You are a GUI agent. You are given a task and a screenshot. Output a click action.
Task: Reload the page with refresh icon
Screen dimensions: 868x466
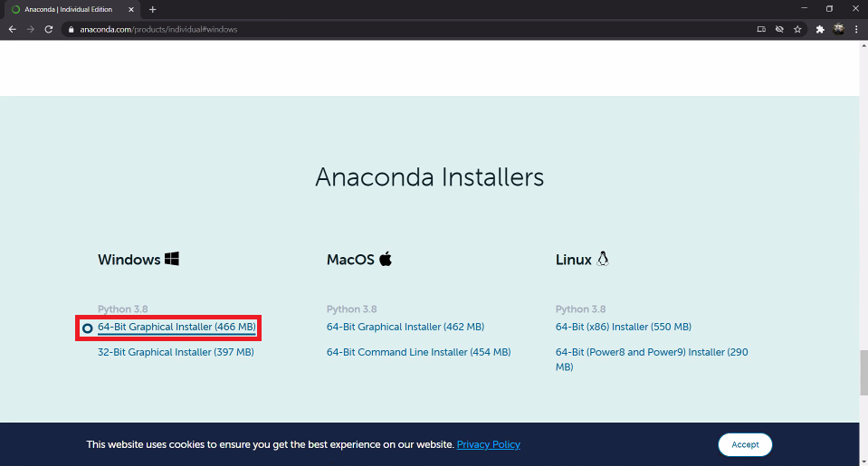[x=49, y=29]
